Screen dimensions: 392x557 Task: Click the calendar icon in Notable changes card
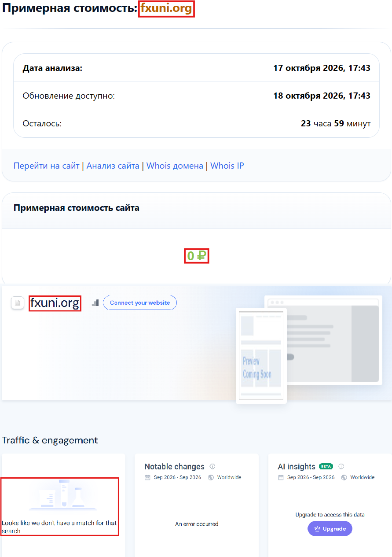[x=147, y=477]
